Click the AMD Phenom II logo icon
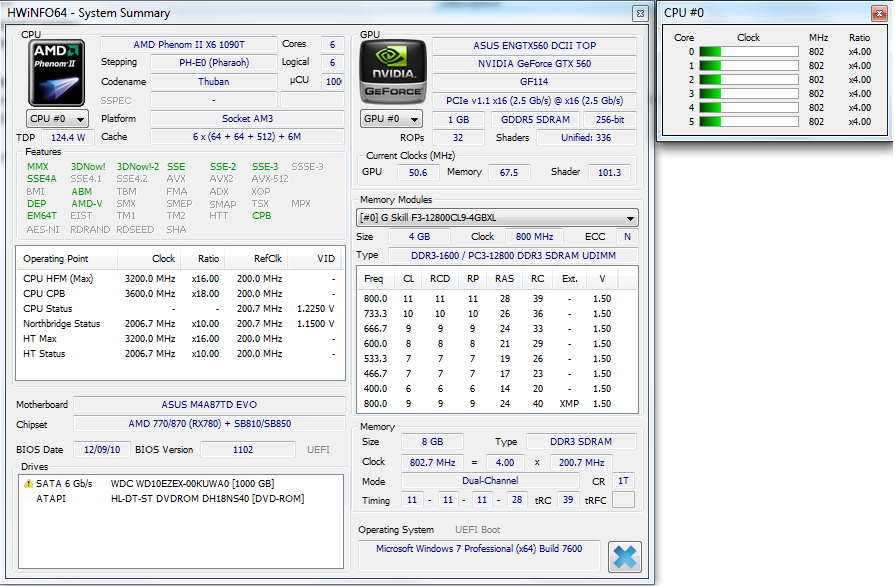The width and height of the screenshot is (895, 586). tap(57, 72)
